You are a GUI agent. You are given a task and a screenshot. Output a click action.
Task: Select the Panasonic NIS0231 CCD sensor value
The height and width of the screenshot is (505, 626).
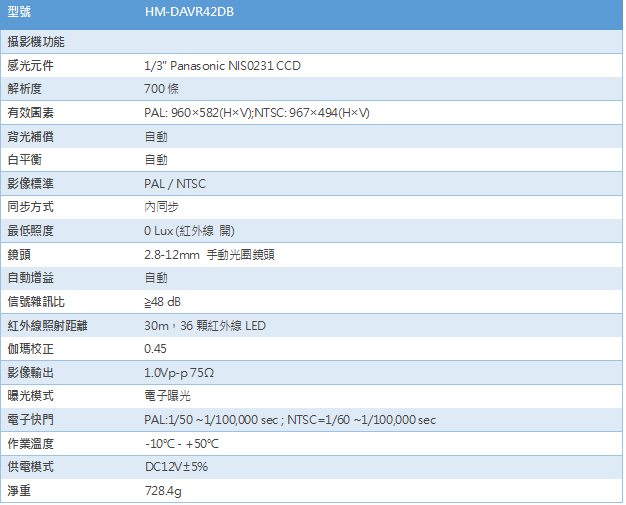coord(222,65)
